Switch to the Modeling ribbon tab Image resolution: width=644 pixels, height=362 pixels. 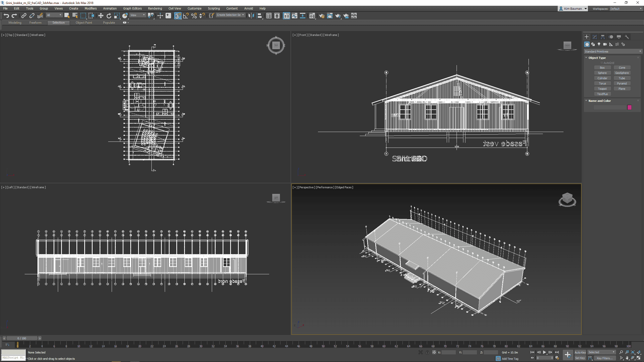(15, 23)
